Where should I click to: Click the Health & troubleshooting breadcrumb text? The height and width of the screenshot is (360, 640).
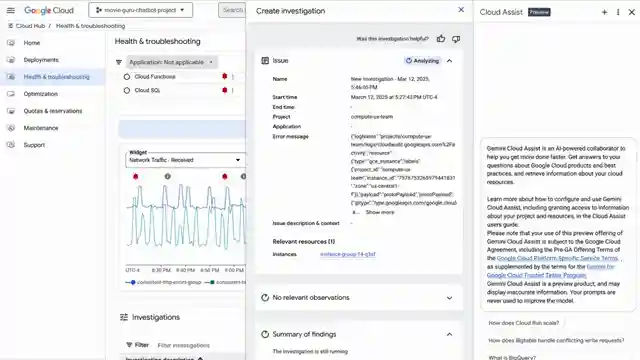(x=91, y=26)
